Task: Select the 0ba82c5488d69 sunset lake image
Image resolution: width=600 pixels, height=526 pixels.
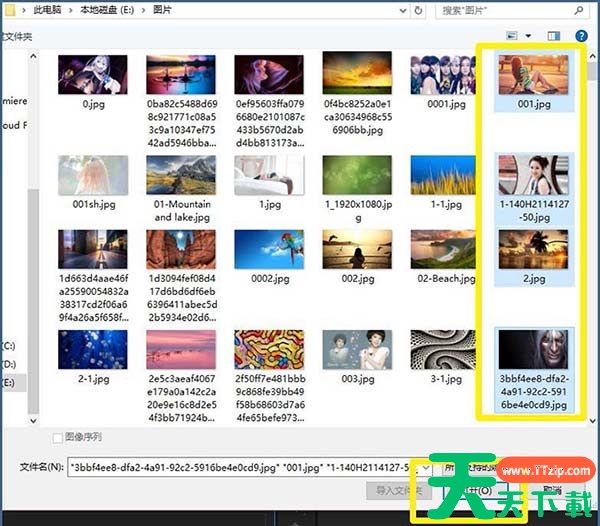Action: pos(181,75)
